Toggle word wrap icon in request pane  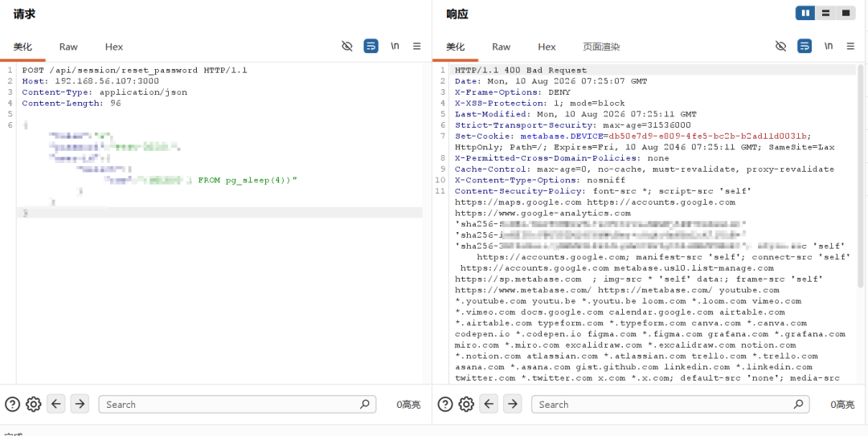371,46
